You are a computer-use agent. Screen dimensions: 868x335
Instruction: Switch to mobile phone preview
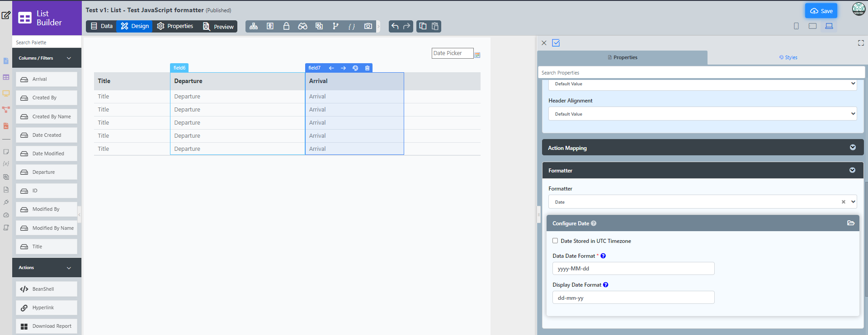click(796, 26)
